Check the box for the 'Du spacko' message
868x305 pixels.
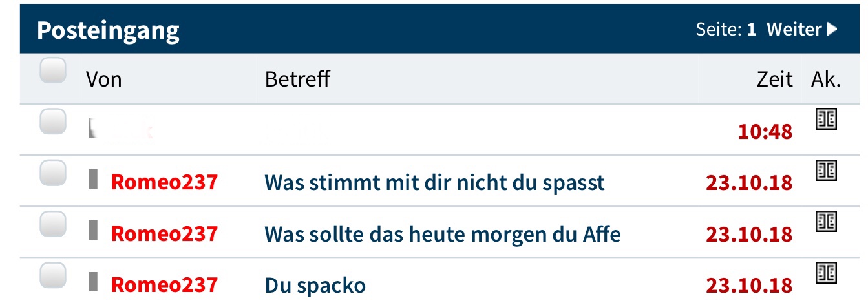tap(53, 276)
